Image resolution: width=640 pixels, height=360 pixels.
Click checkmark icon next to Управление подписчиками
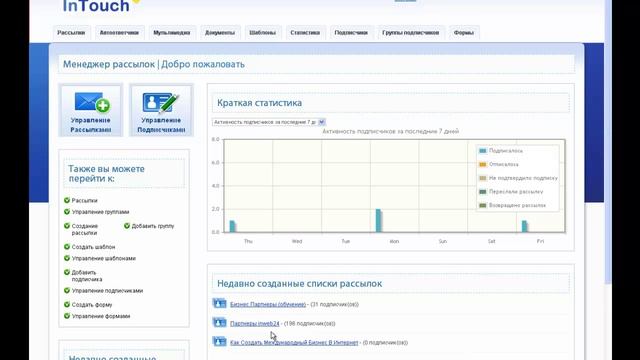coord(67,290)
